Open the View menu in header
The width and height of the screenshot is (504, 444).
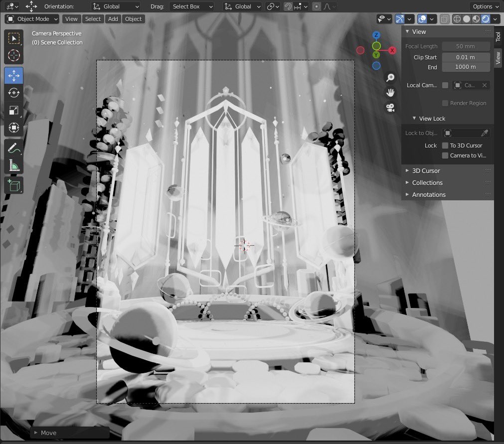coord(71,19)
